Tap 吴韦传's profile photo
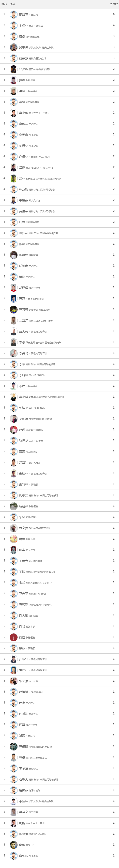 14,47
